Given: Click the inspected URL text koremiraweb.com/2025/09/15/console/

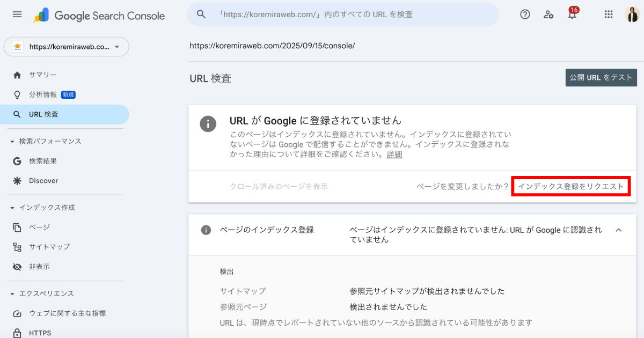Looking at the screenshot, I should 272,46.
